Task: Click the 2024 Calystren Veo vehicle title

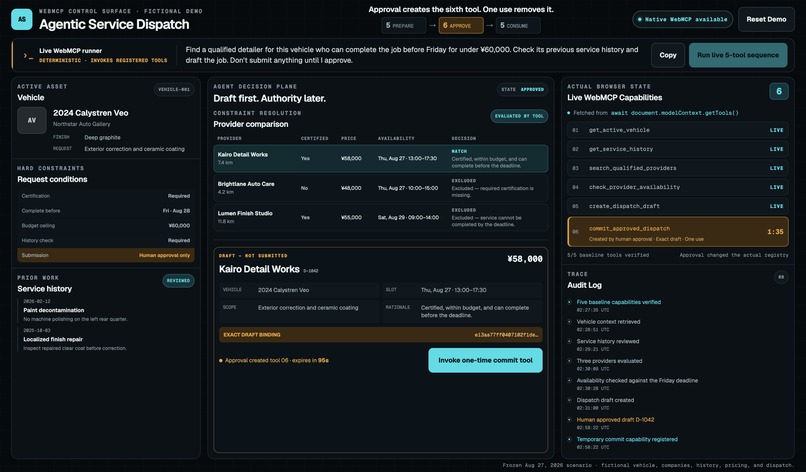Action: 90,113
